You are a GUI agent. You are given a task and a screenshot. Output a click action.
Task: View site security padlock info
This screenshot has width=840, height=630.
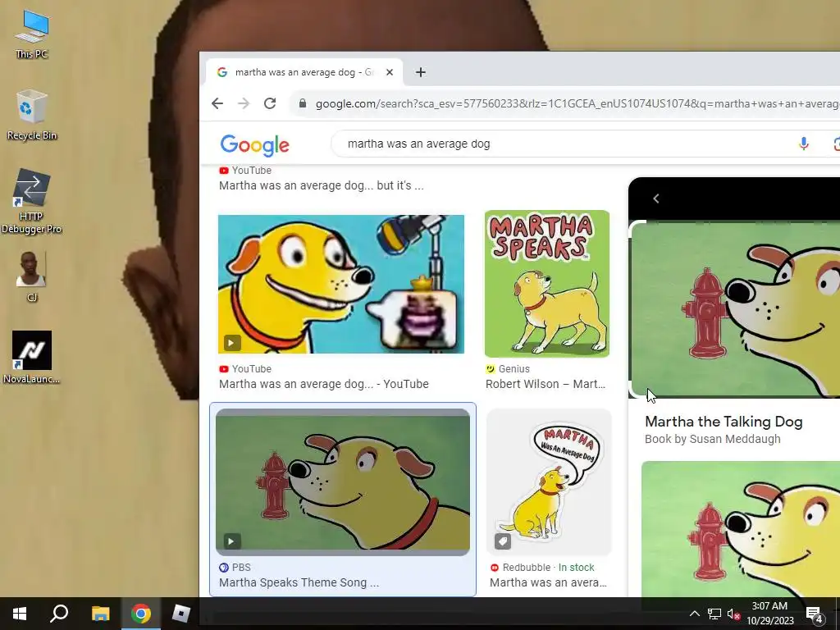(303, 103)
